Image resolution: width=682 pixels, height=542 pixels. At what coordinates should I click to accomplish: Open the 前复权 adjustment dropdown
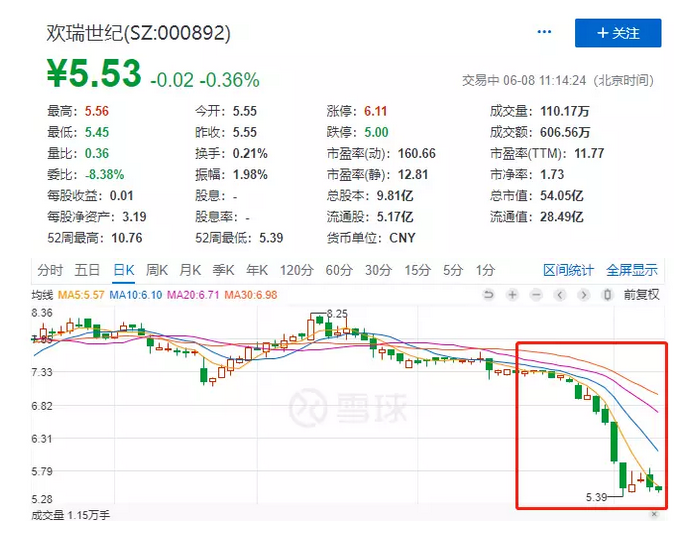point(642,295)
